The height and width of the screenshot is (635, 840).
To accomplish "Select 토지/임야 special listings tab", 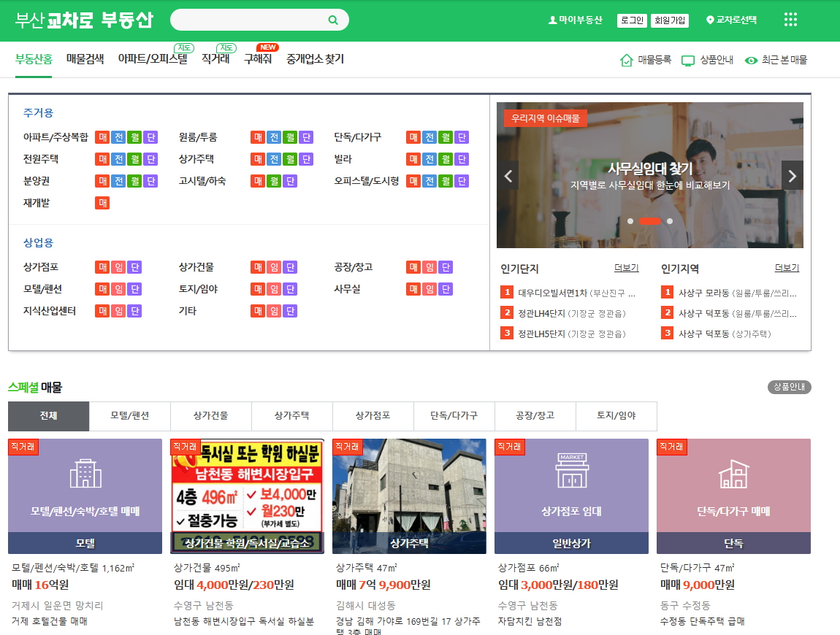I will pyautogui.click(x=616, y=416).
